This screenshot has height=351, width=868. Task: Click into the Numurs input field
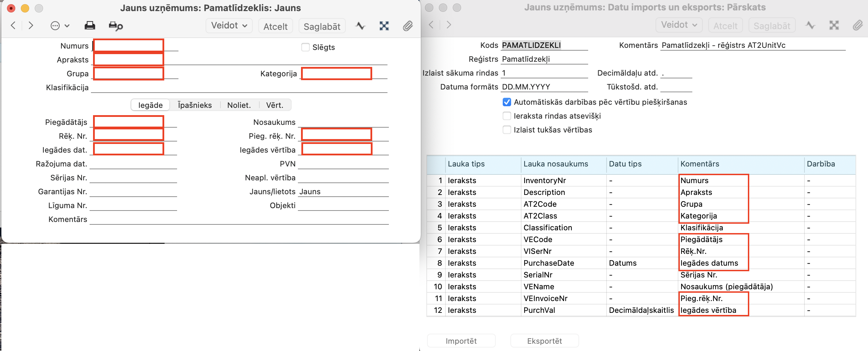(128, 46)
